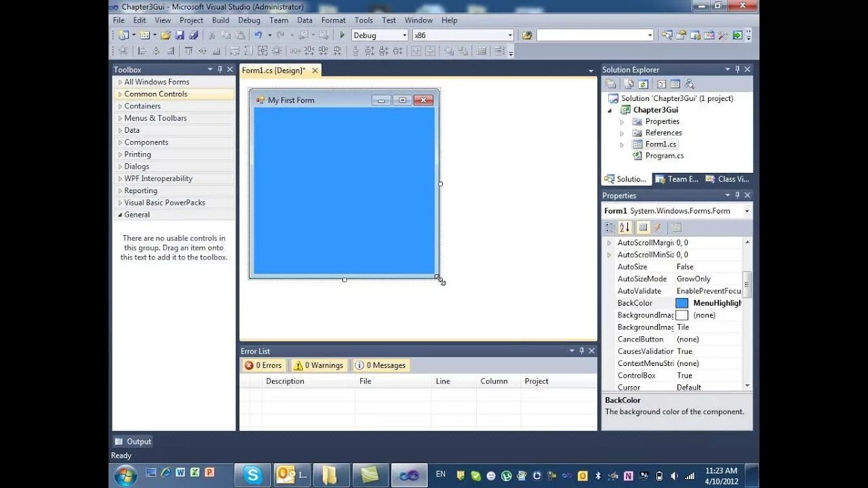Expand the References node in Solution Explorer
The image size is (868, 488).
tap(622, 133)
